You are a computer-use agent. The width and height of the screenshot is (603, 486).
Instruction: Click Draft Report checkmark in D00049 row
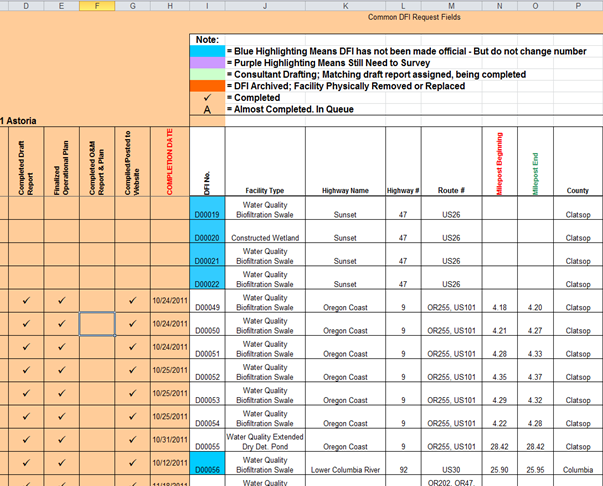[x=26, y=301]
